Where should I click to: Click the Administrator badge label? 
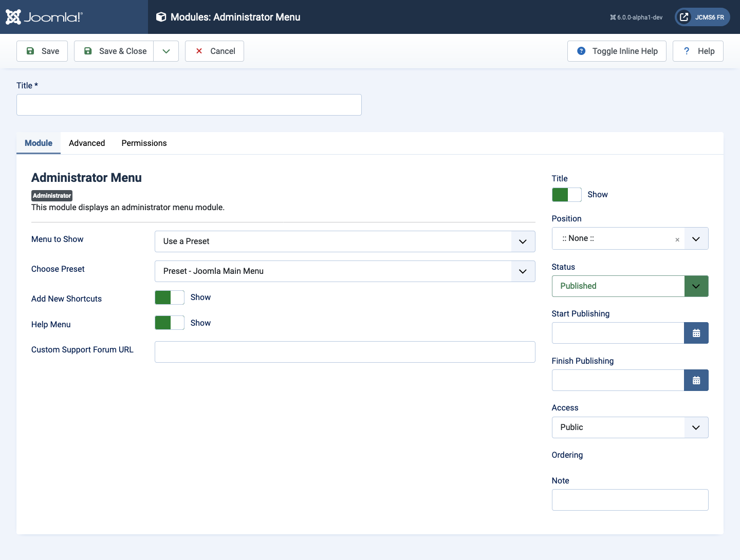(52, 196)
